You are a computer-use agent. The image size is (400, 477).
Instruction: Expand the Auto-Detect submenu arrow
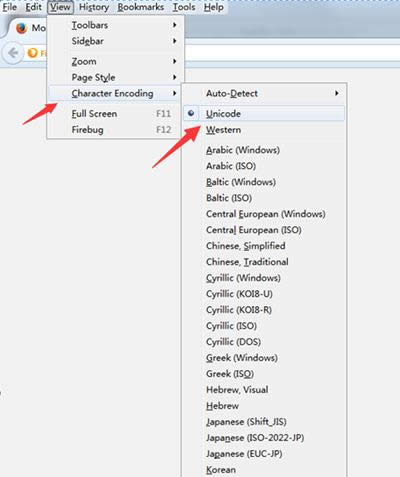pos(337,93)
